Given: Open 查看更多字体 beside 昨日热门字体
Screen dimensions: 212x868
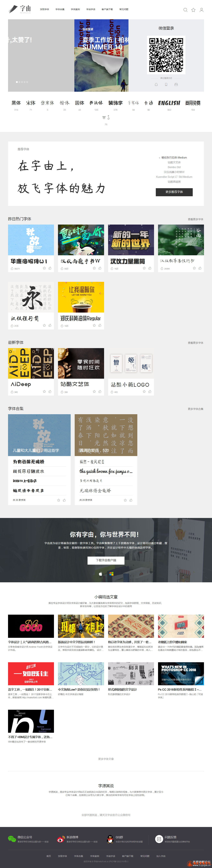Looking at the screenshot, I should tap(195, 219).
